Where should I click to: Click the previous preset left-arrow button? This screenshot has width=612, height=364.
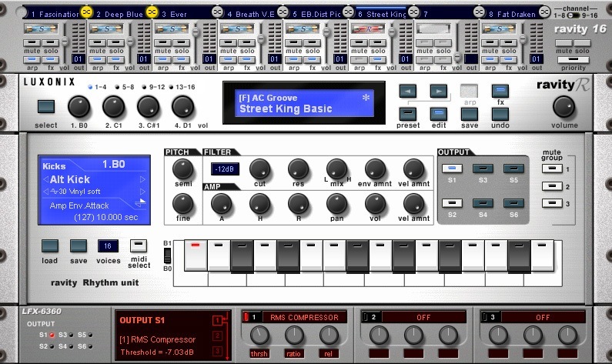pyautogui.click(x=408, y=91)
